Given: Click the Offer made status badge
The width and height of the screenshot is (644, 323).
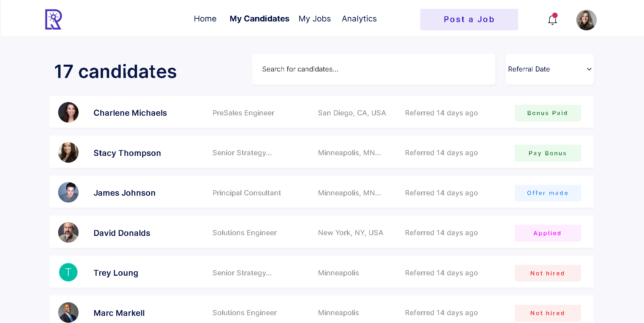Looking at the screenshot, I should [x=547, y=193].
